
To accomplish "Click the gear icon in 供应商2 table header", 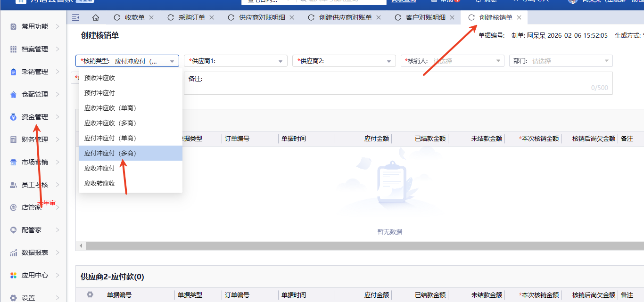I will coord(90,294).
